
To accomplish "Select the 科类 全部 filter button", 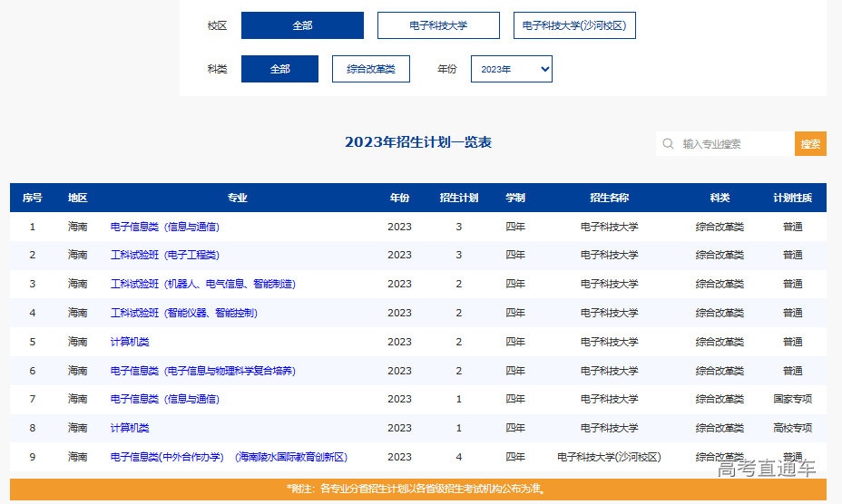I will (279, 69).
